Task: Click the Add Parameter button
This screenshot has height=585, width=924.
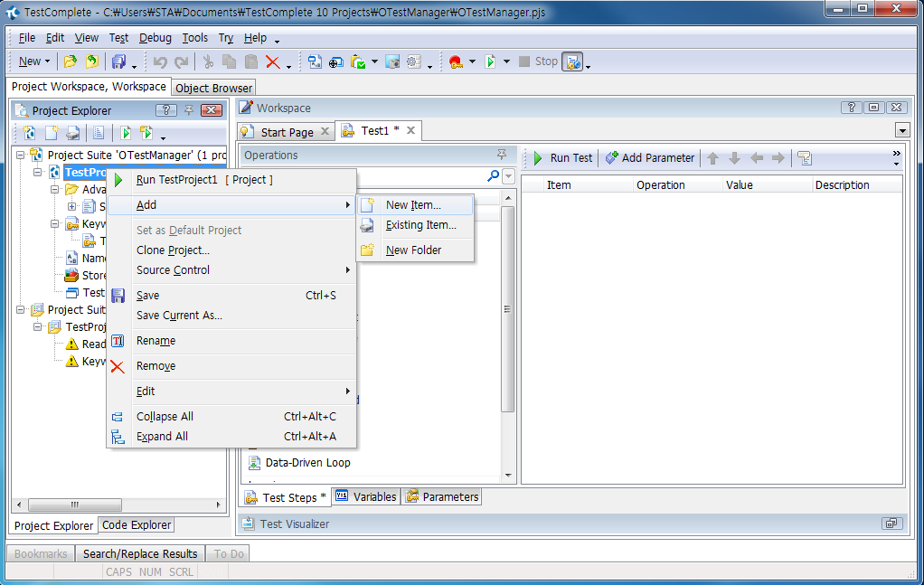Action: point(650,157)
